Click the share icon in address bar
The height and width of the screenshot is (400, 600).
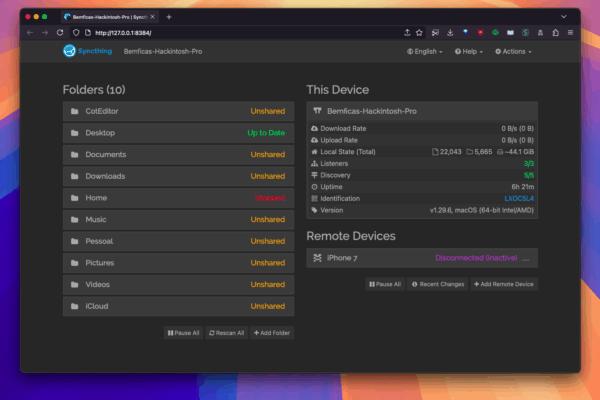point(407,33)
